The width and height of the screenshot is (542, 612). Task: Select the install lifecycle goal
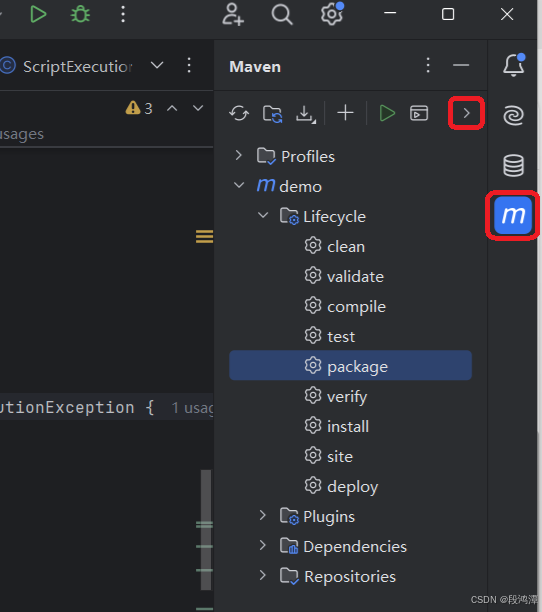click(x=350, y=426)
